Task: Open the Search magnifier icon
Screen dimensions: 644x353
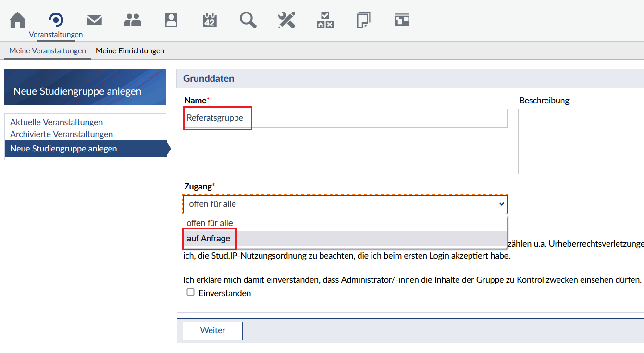Action: 248,20
